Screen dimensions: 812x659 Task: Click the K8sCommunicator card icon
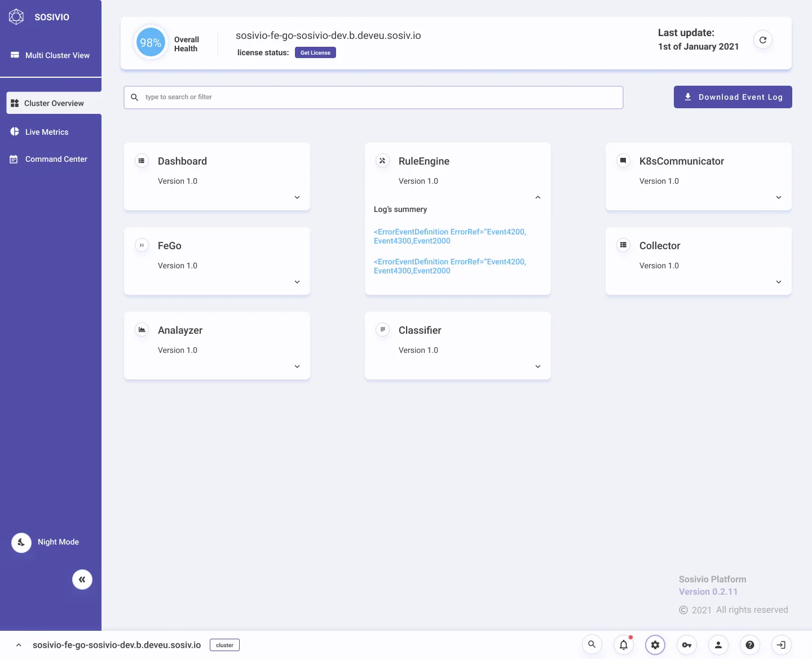click(623, 161)
